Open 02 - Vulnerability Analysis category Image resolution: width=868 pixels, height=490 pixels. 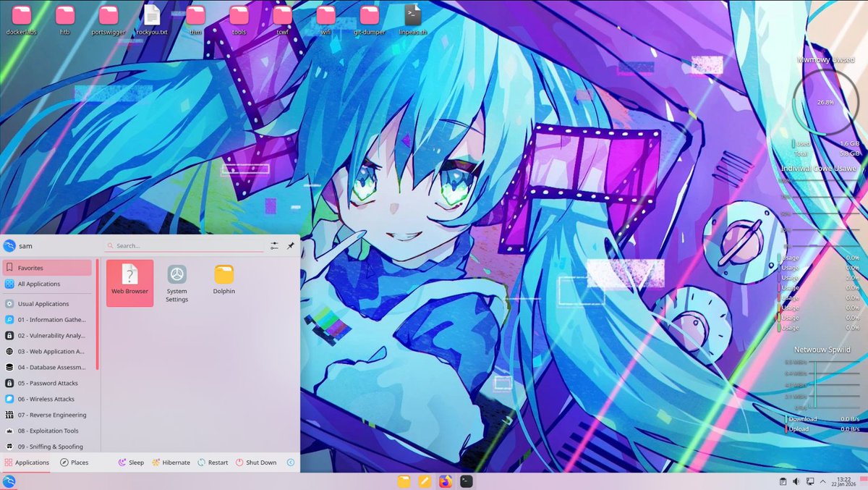[x=47, y=336]
